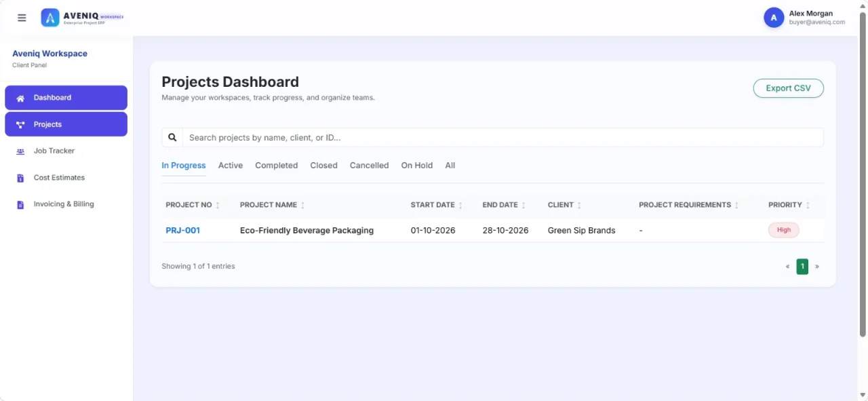Go to previous page arrow
This screenshot has width=868, height=401.
click(787, 267)
